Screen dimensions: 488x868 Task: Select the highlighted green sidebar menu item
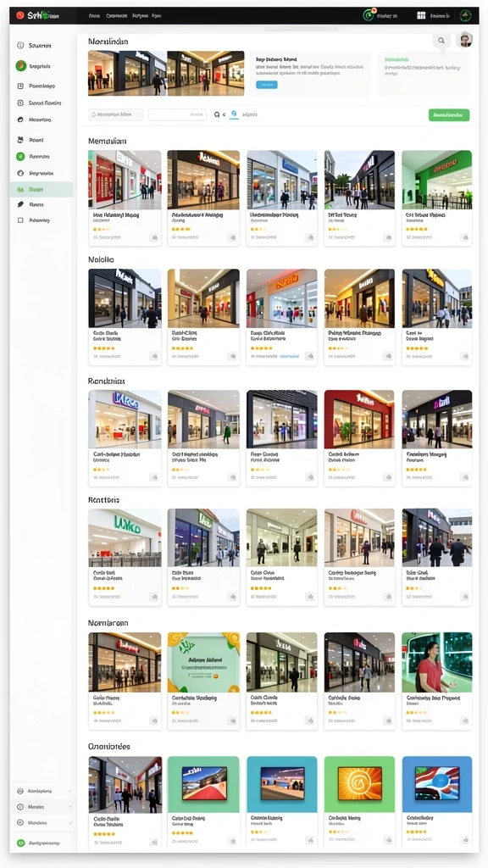pos(42,189)
